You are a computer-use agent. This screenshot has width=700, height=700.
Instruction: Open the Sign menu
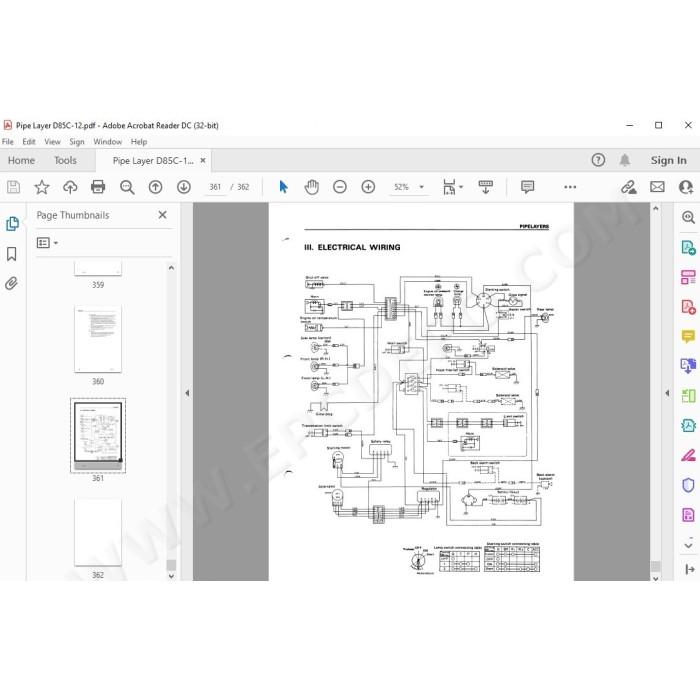[x=77, y=142]
